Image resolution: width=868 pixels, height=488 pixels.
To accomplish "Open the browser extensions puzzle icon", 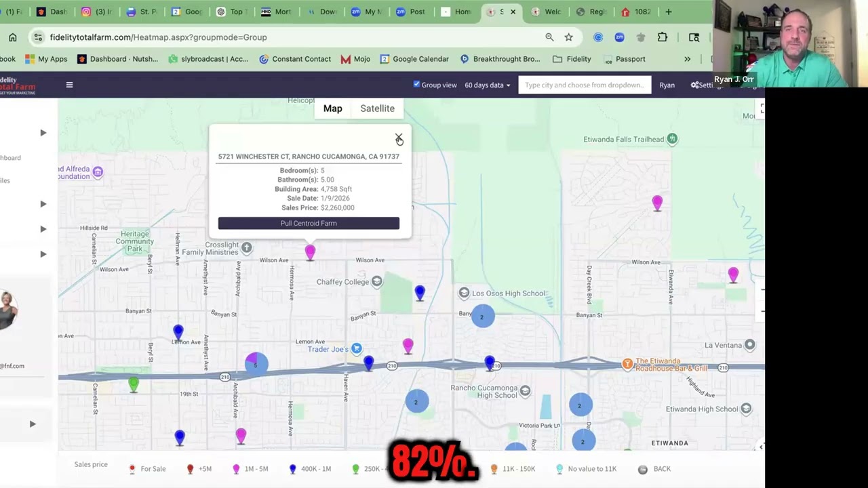I will pyautogui.click(x=663, y=37).
